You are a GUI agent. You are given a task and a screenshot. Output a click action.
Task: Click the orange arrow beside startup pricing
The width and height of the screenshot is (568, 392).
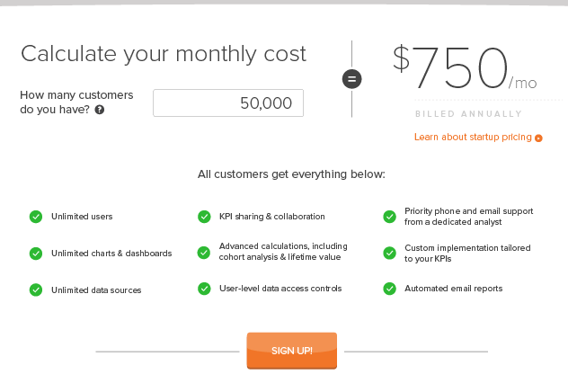[x=539, y=138]
